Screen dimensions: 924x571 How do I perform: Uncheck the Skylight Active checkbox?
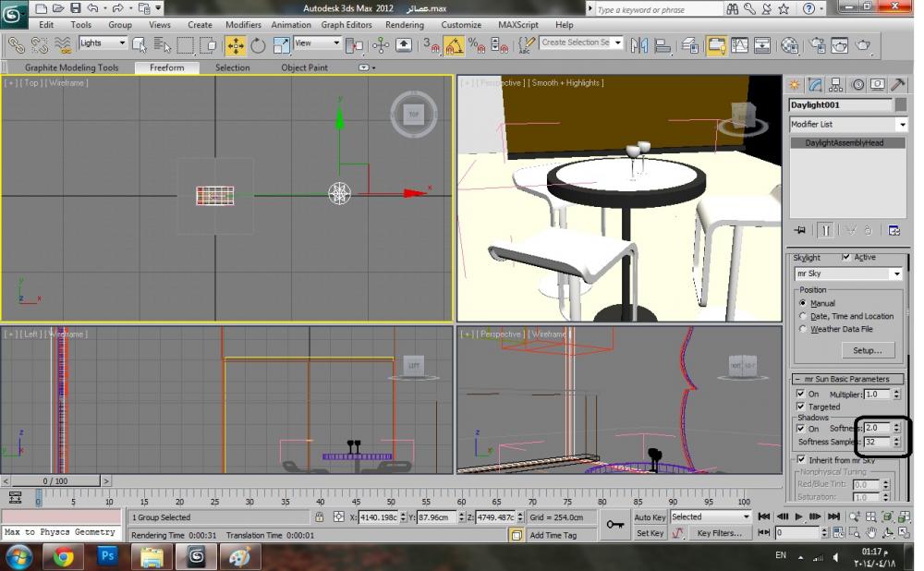tap(846, 258)
